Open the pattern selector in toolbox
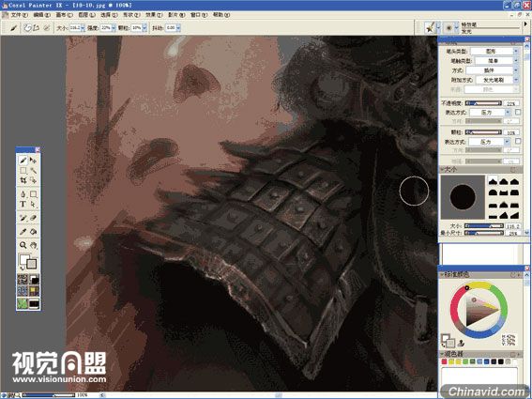Screen dimensions: 532x399 (x=23, y=291)
